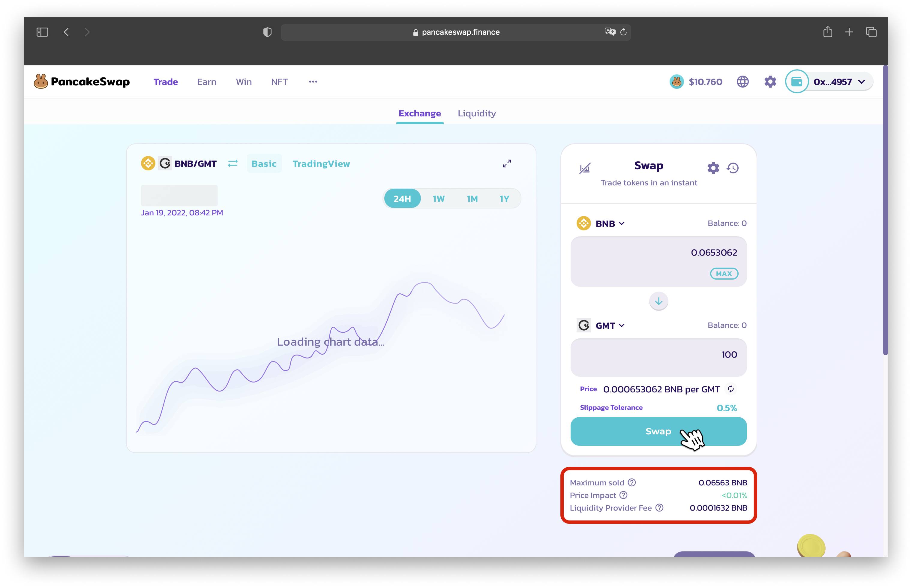Open global settings gear in header
Viewport: 912px width, 588px height.
point(770,82)
